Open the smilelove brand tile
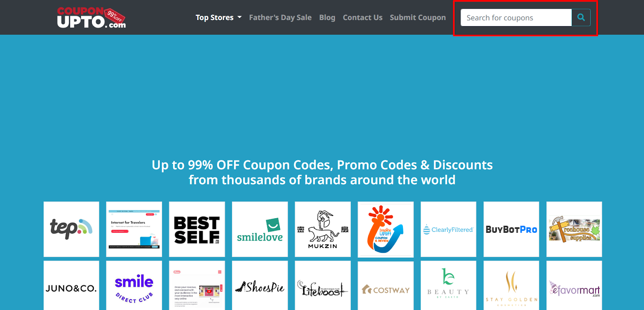This screenshot has width=644, height=310. tap(260, 229)
